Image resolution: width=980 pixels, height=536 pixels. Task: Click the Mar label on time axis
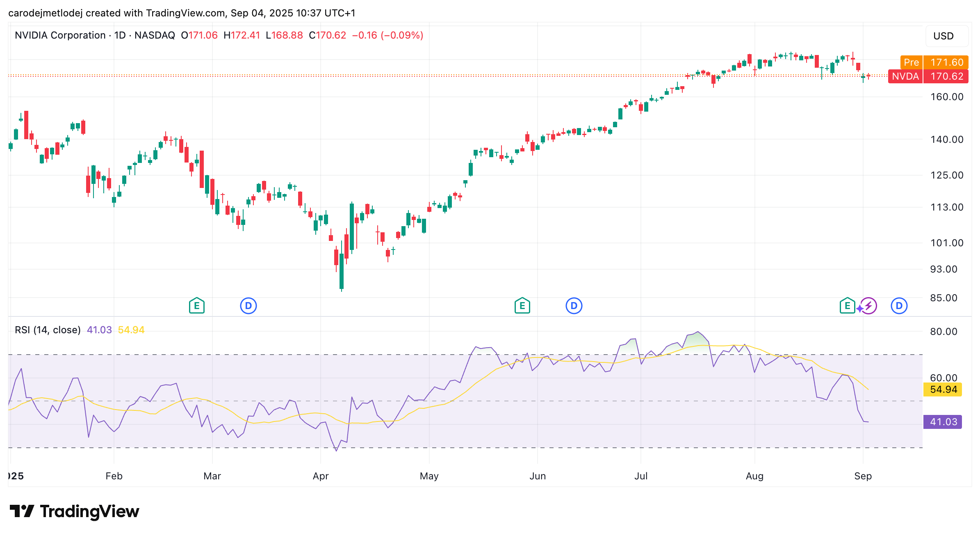point(212,476)
